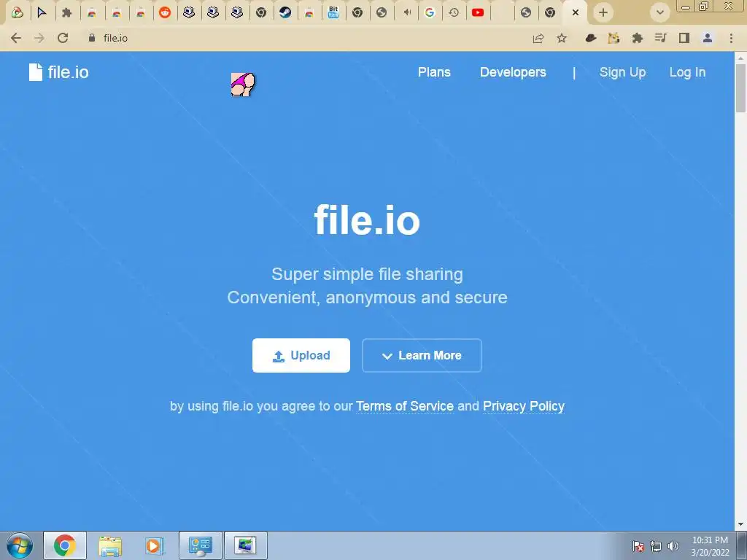Open the monitor-icon app on the taskbar
The width and height of the screenshot is (747, 560).
tap(245, 545)
